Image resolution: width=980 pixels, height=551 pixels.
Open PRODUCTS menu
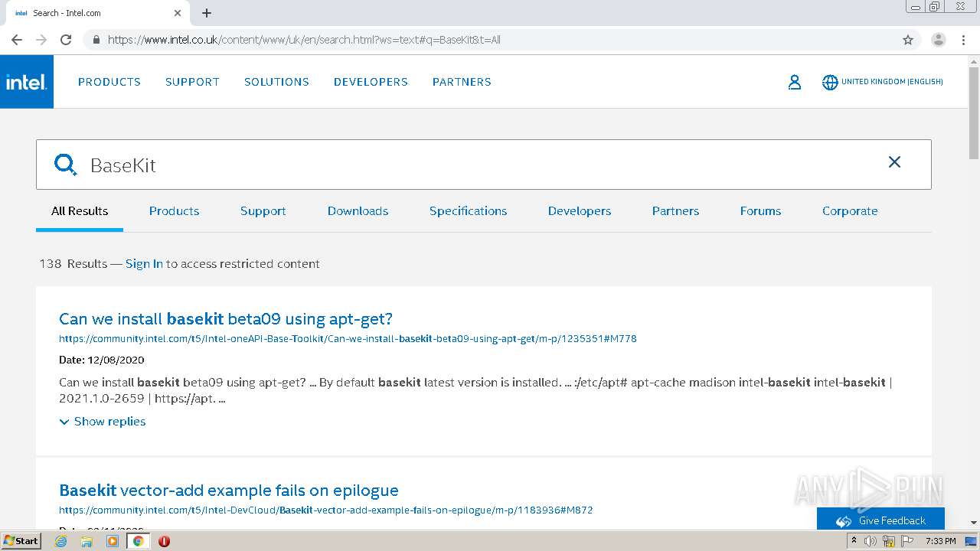pos(109,82)
